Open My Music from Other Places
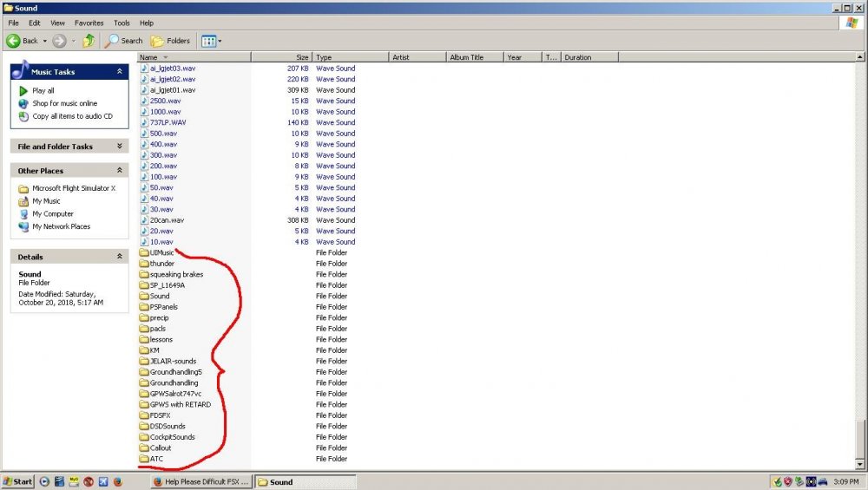The height and width of the screenshot is (490, 868). click(x=47, y=200)
